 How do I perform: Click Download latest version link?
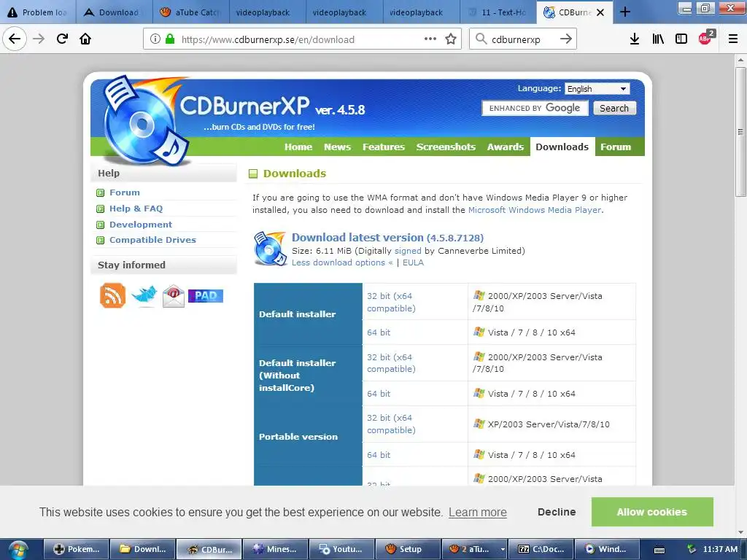pyautogui.click(x=387, y=237)
